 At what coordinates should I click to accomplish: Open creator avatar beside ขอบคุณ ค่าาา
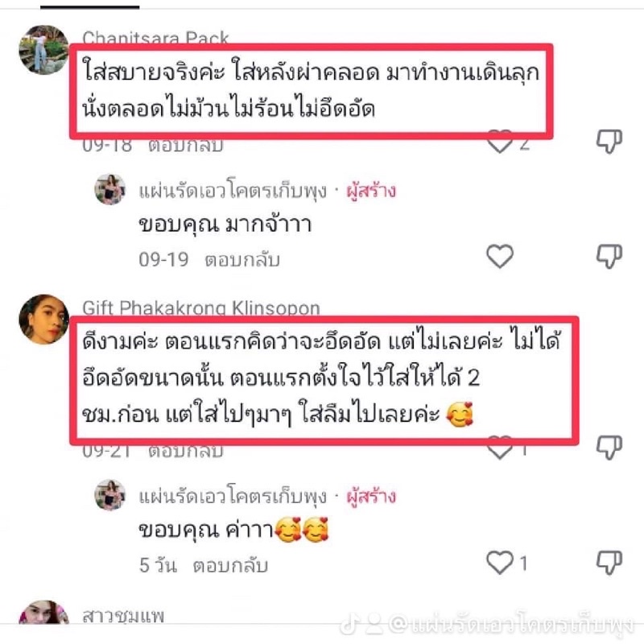109,495
